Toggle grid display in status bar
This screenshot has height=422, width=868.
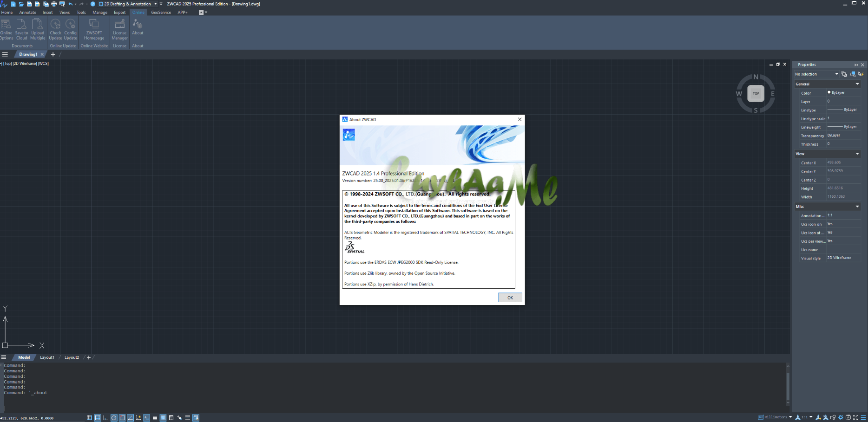click(x=98, y=418)
